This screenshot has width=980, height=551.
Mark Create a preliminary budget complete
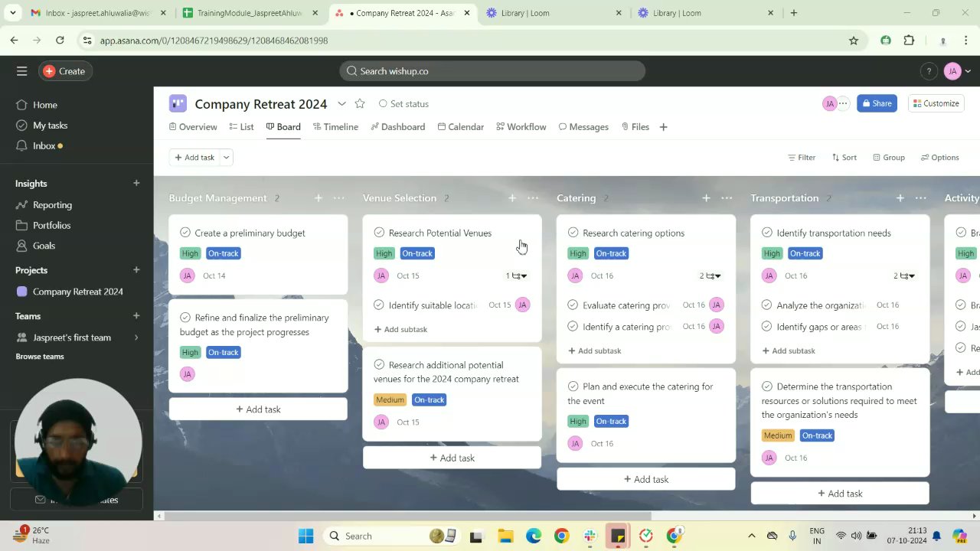coord(185,233)
